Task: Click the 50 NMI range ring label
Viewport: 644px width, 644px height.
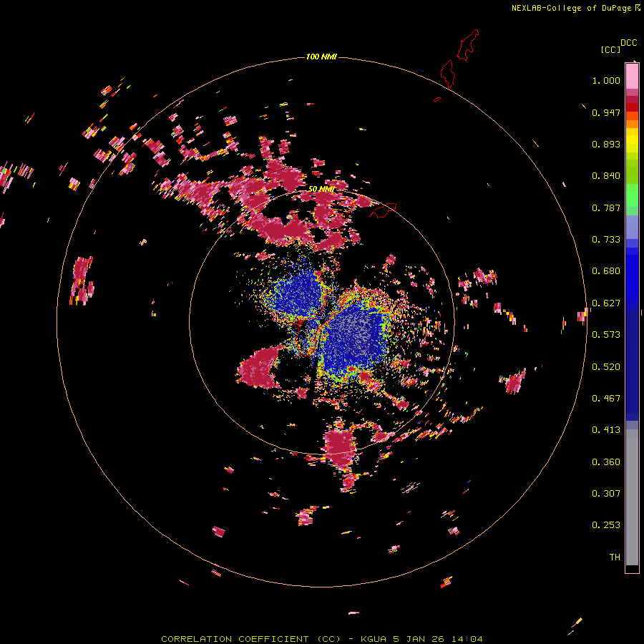Action: pos(321,190)
